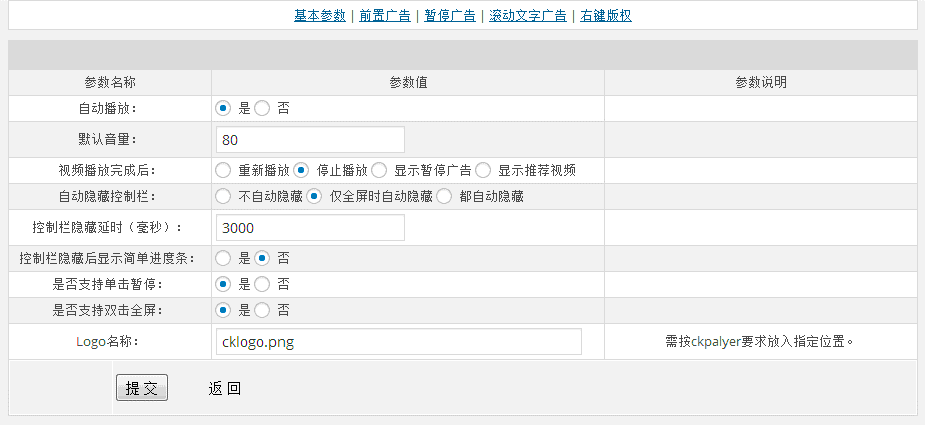Click the 默认音量 row label

107,140
